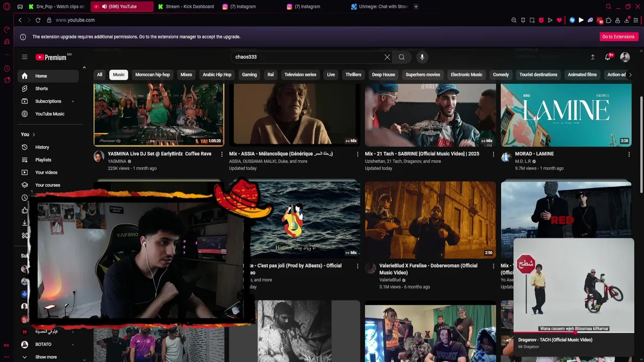Screen dimensions: 644x362
Task: Start voice search with microphone
Action: 422,57
